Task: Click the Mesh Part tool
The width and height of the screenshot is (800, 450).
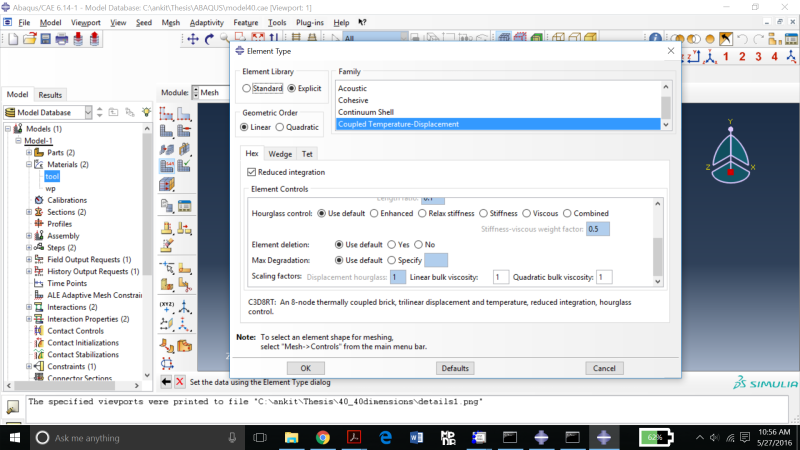Action: (x=166, y=131)
